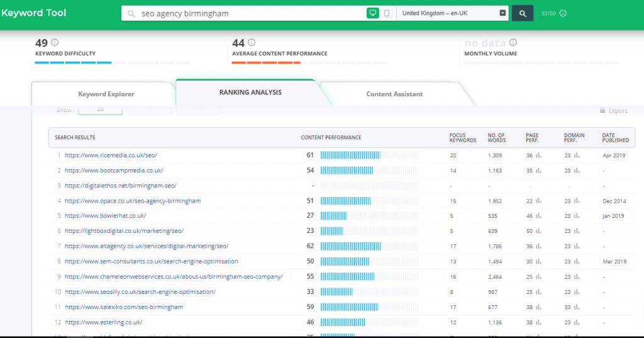The height and width of the screenshot is (338, 644).
Task: Switch to mobile device results
Action: [x=387, y=13]
